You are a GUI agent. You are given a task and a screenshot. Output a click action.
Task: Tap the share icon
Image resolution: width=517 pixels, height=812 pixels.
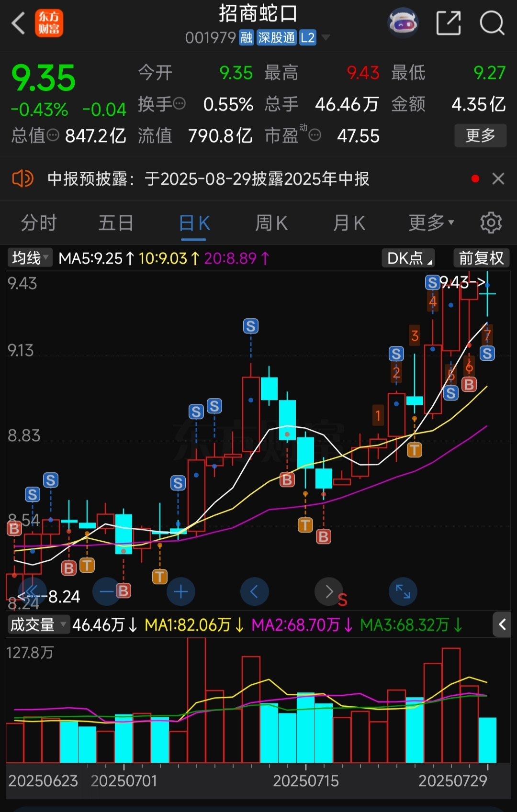point(449,23)
